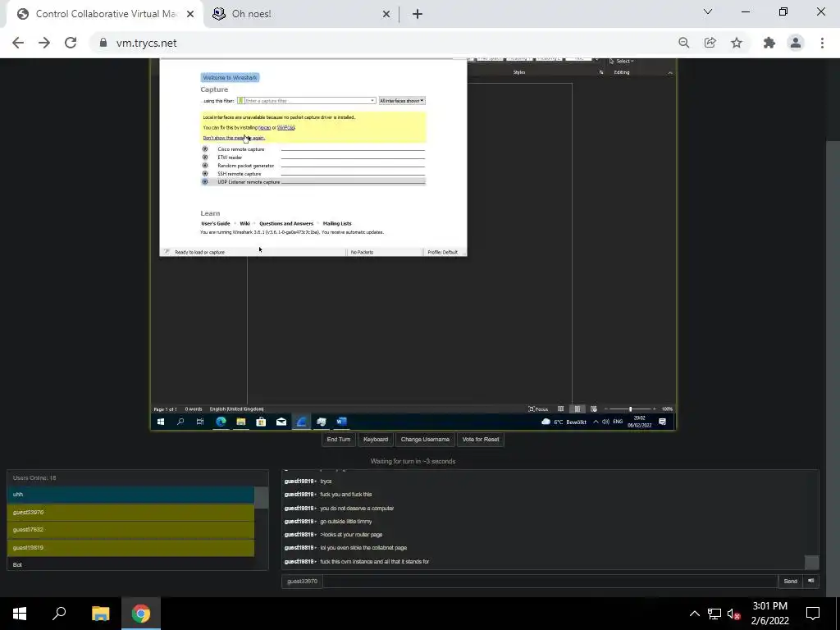840x630 pixels.
Task: Open Microsoft Store in the VM taskbar
Action: click(x=261, y=422)
